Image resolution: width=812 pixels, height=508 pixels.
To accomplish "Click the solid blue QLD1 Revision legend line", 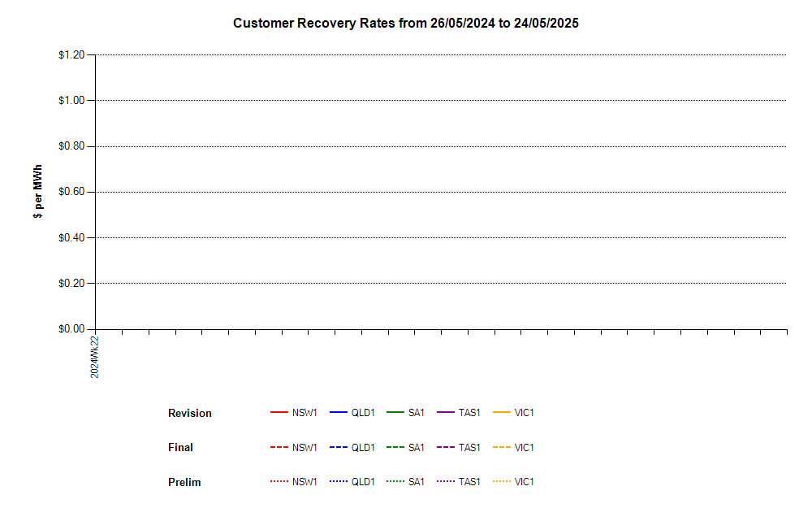I will coord(339,413).
